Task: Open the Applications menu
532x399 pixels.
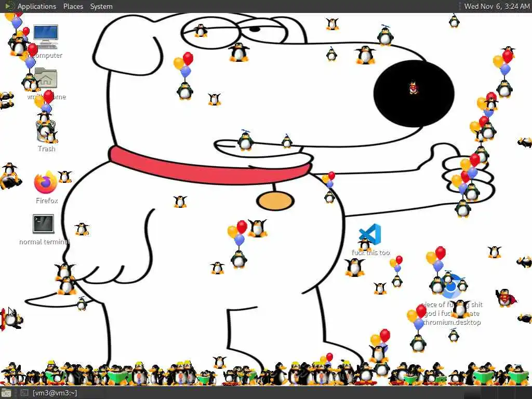Action: point(37,6)
